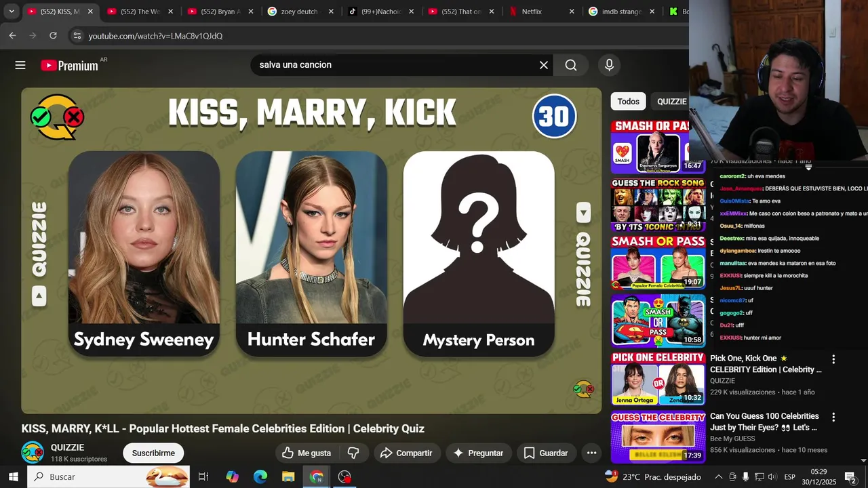Close the zoey deutch tab
This screenshot has height=488, width=868.
[x=331, y=12]
